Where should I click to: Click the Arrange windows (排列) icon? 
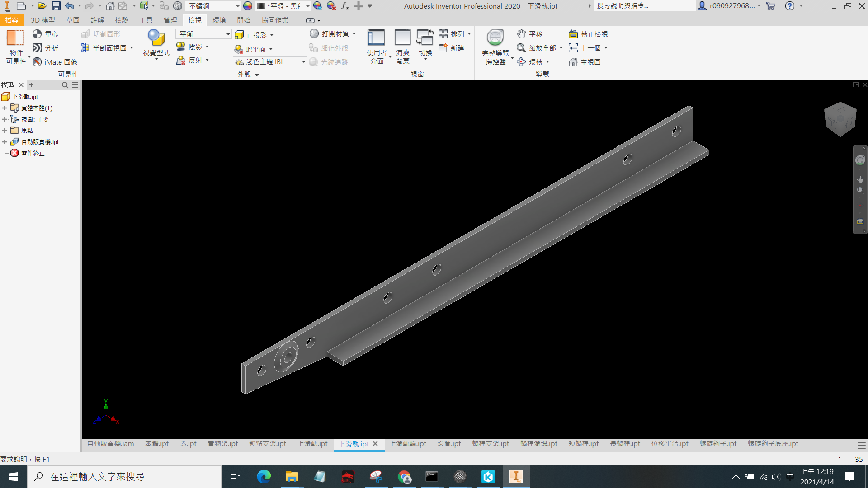point(443,34)
